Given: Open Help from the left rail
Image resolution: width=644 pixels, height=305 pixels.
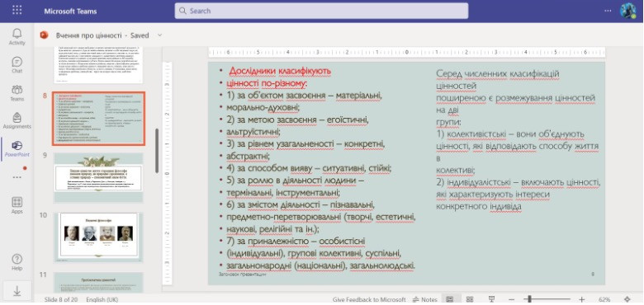Looking at the screenshot, I should pyautogui.click(x=17, y=262).
